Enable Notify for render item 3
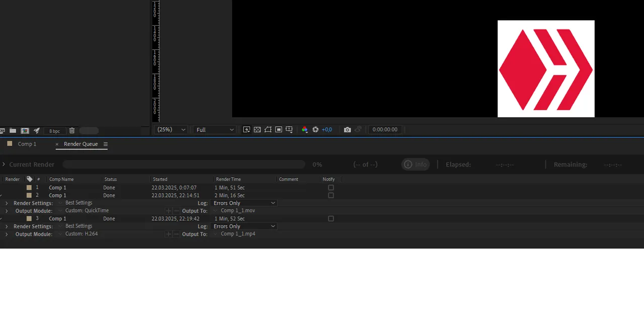Screen dimensions: 644x314 pyautogui.click(x=331, y=218)
